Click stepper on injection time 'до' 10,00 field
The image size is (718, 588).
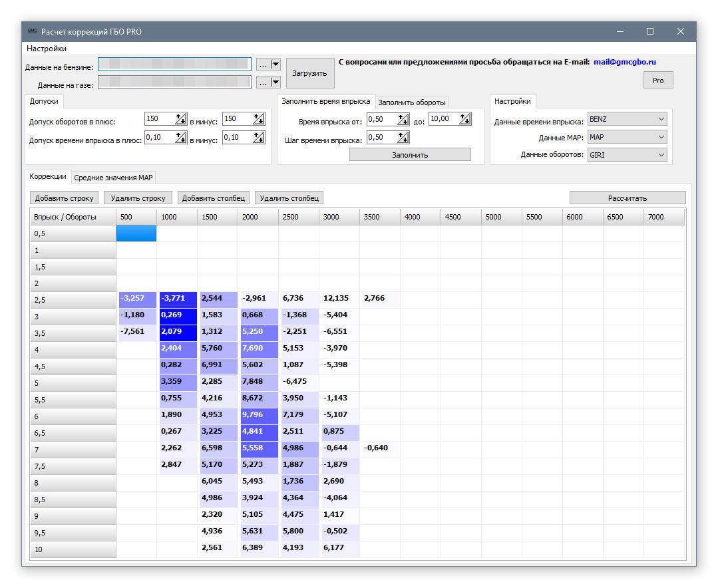point(465,119)
